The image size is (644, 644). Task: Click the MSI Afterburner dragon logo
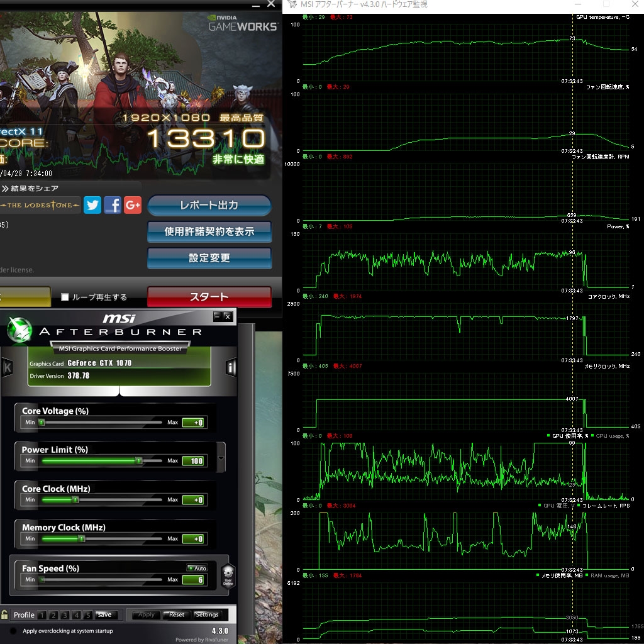pyautogui.click(x=19, y=330)
